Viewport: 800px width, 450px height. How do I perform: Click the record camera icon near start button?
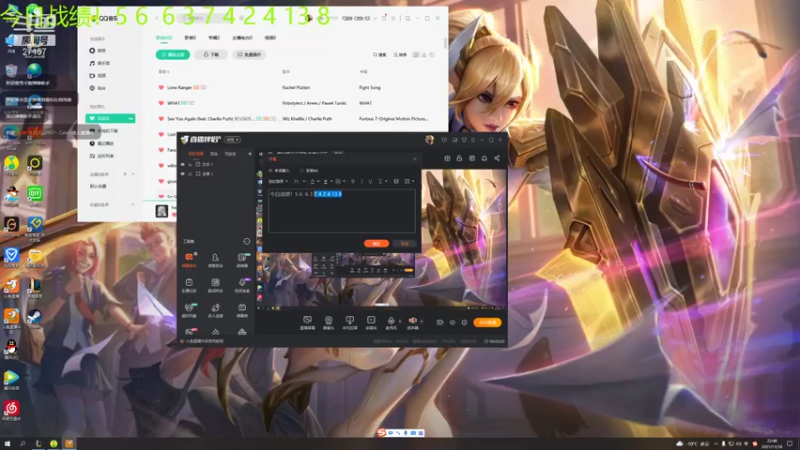[x=440, y=322]
